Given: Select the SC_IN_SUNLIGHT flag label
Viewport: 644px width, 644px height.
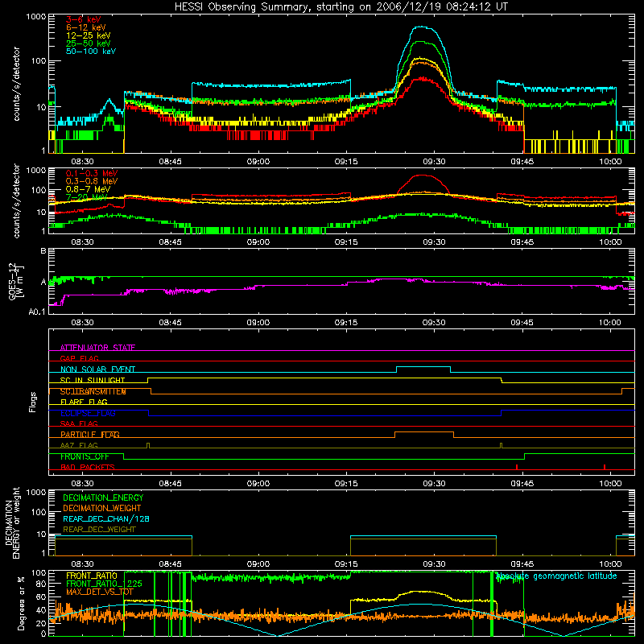Looking at the screenshot, I should pyautogui.click(x=93, y=380).
